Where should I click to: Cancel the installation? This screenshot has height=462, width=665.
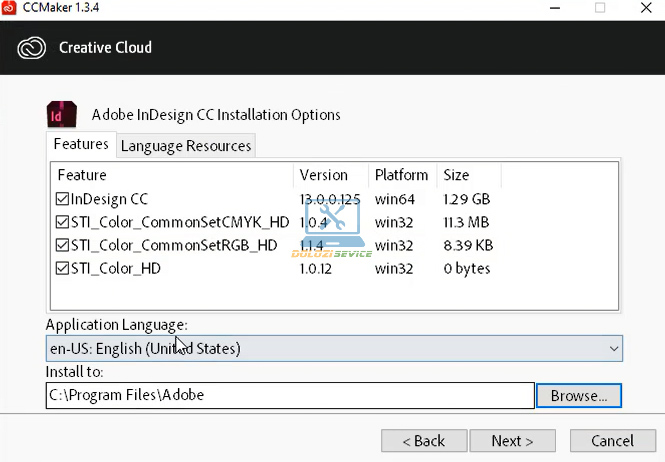(612, 441)
